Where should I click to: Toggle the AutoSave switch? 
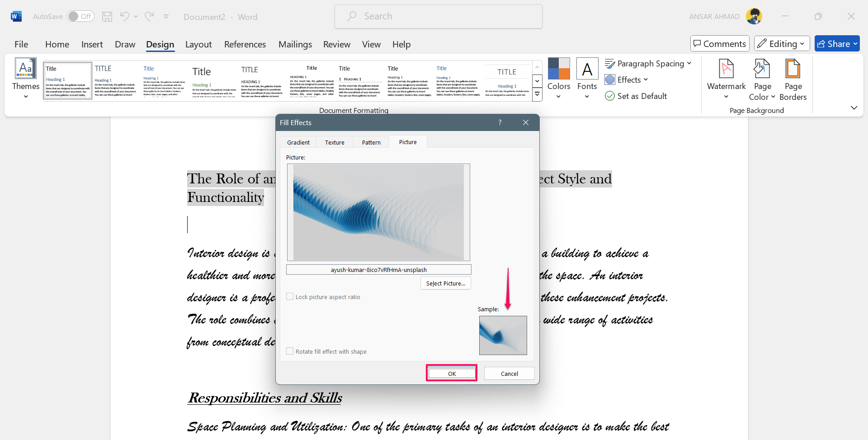[x=80, y=17]
